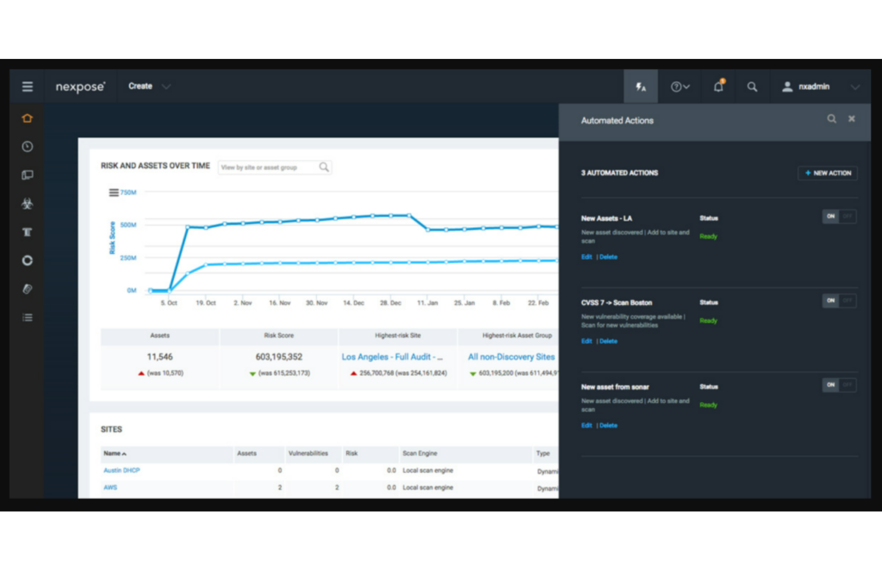Open the Policies ring icon in the sidebar
This screenshot has height=588, width=882.
(x=27, y=261)
